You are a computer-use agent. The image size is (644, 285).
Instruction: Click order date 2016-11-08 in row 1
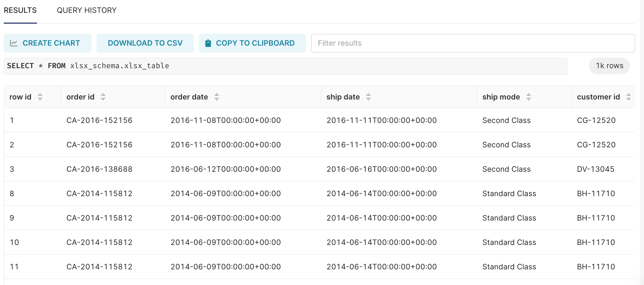point(226,120)
